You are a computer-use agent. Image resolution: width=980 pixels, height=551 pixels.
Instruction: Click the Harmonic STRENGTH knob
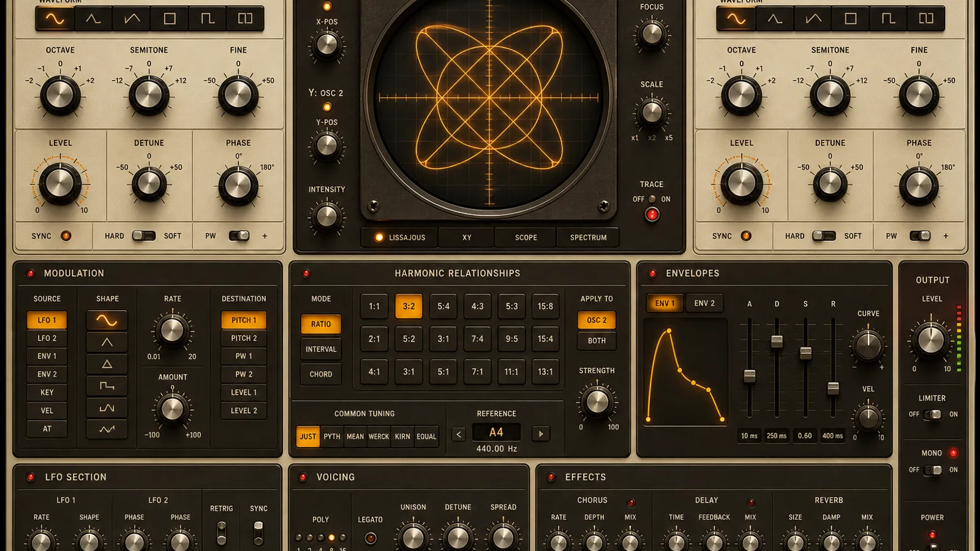(597, 402)
